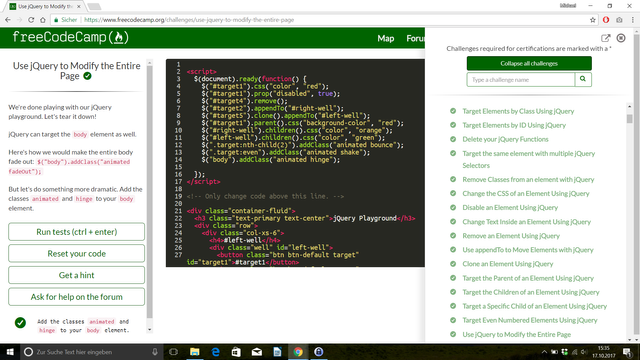Open Target the Parent of an Element challenge

click(x=528, y=278)
